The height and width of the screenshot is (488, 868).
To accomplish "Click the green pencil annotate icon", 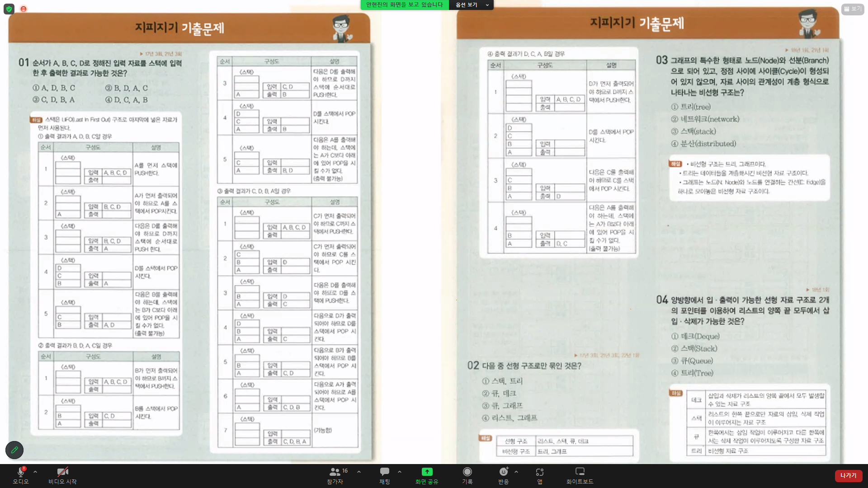I will click(x=14, y=450).
